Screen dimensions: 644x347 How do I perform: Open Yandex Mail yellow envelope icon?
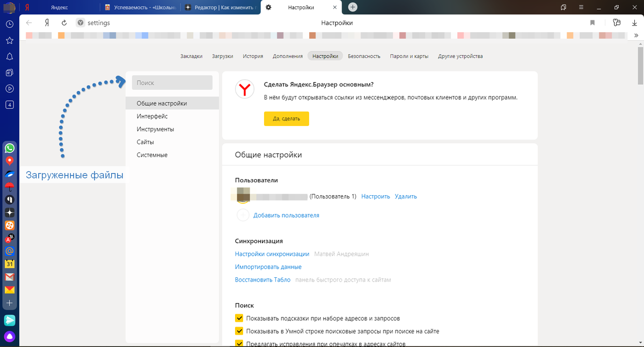pyautogui.click(x=10, y=290)
